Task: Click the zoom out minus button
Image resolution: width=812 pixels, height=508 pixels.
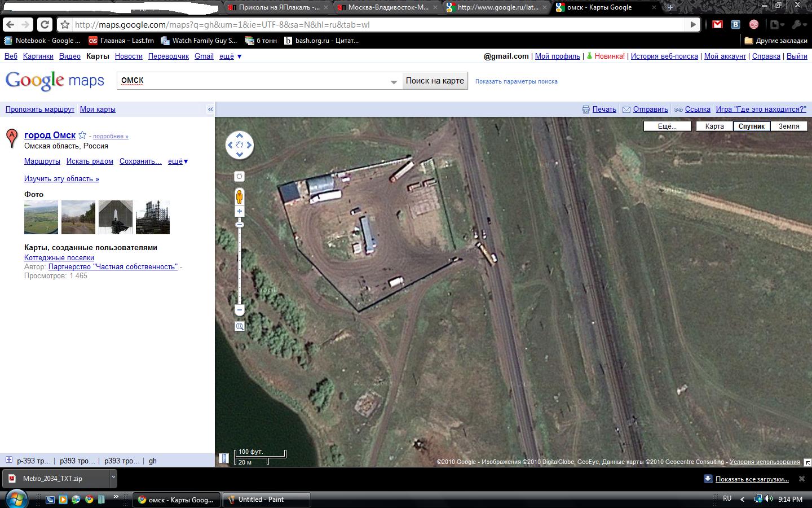Action: pyautogui.click(x=240, y=310)
